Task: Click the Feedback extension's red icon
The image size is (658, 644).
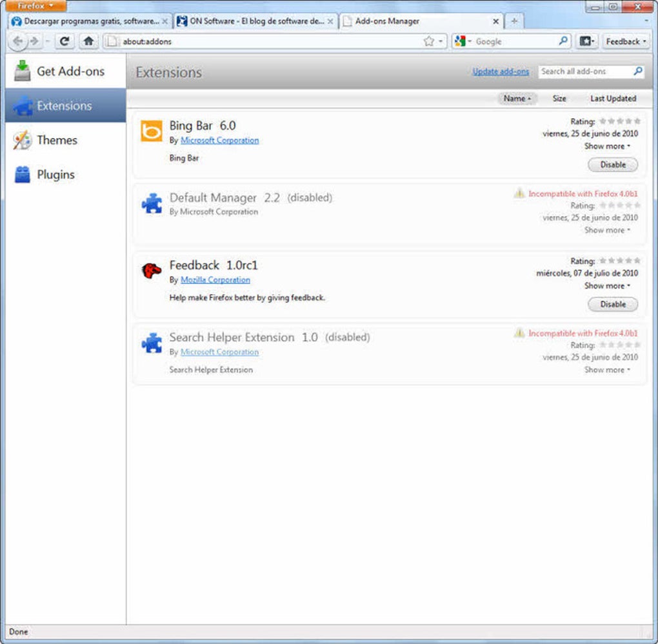Action: point(151,271)
